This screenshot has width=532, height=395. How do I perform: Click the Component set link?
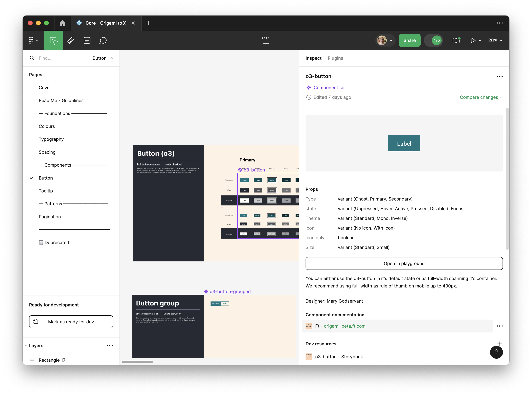[x=330, y=88]
